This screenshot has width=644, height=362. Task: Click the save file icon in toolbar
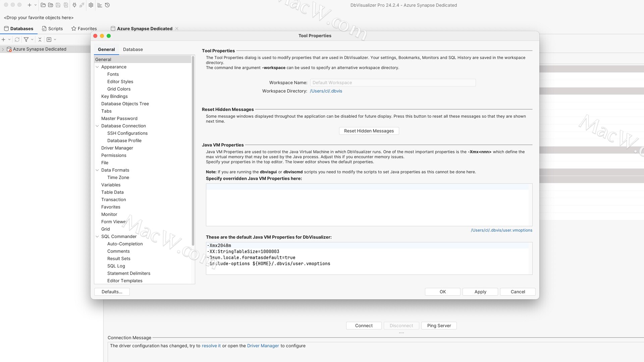click(58, 5)
